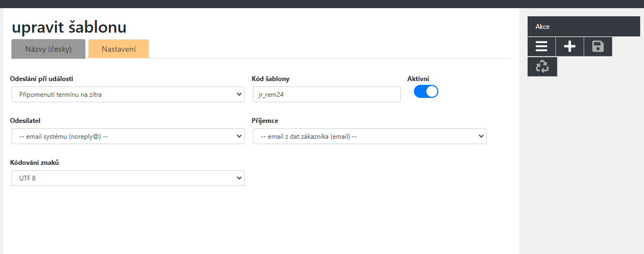This screenshot has height=254, width=644.
Task: Open the list view hamburger icon
Action: (x=541, y=46)
